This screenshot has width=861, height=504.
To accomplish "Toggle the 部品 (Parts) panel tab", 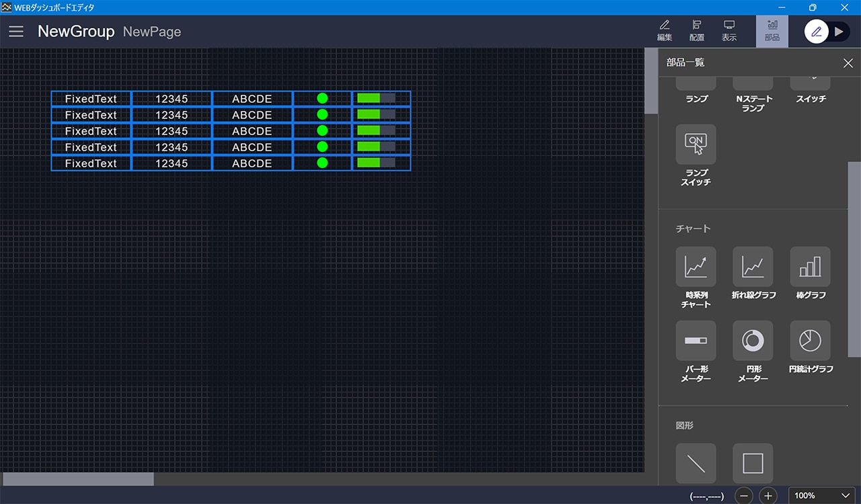I will (772, 31).
